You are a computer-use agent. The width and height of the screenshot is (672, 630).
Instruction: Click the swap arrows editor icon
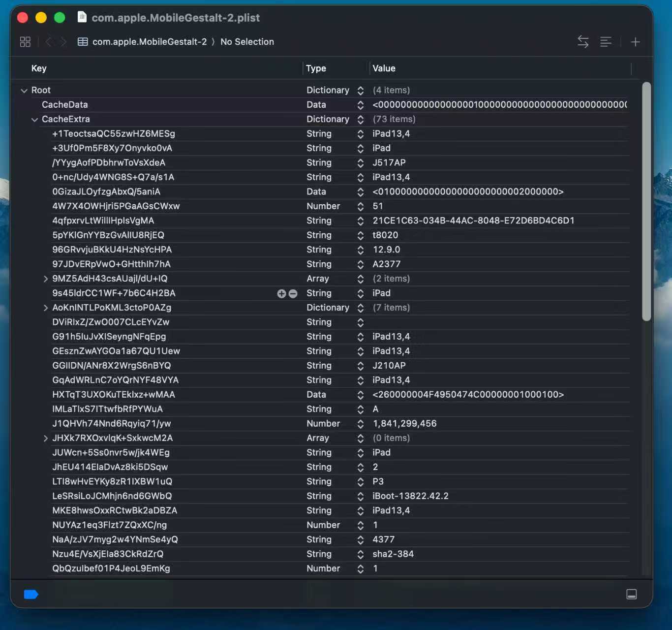(583, 42)
